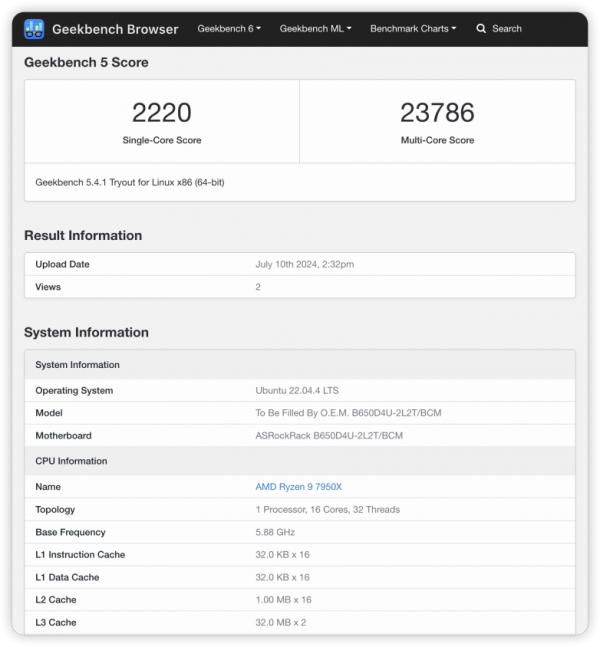Click the L3 Cache row label
This screenshot has height=647, width=600.
click(x=55, y=622)
